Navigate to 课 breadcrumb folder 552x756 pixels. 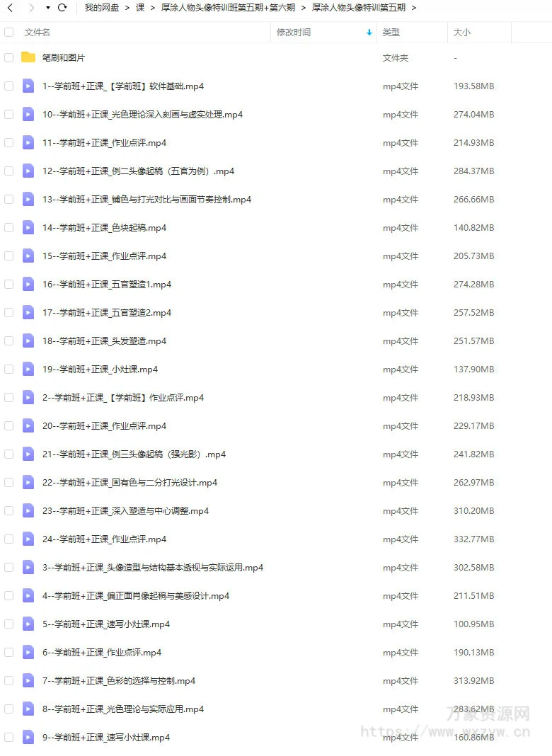(140, 8)
